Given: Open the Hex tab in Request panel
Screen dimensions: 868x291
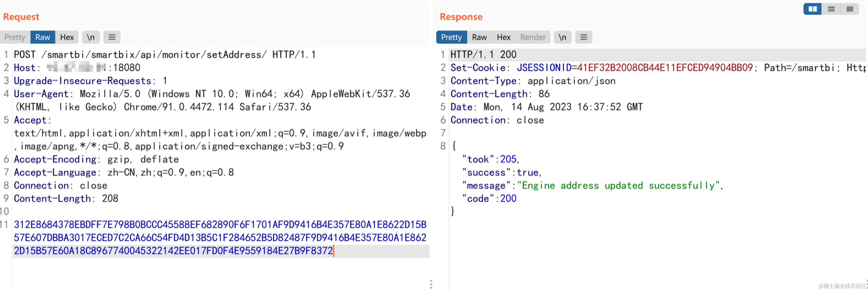Looking at the screenshot, I should pos(67,37).
